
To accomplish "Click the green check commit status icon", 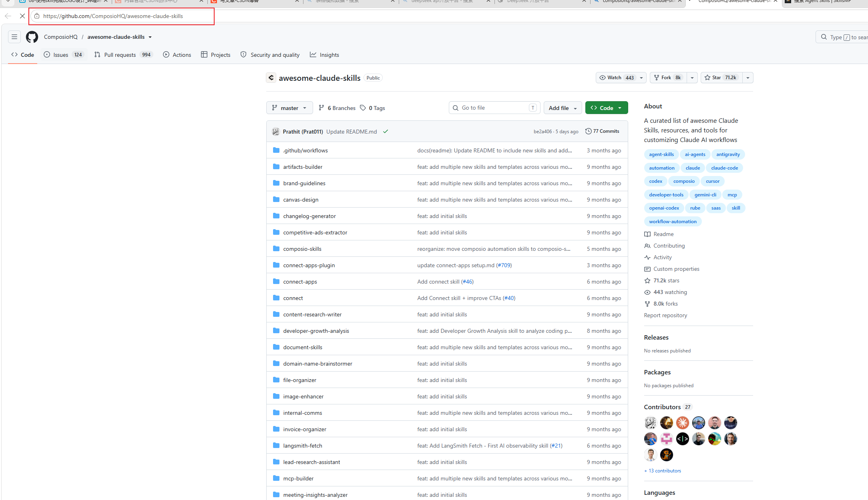I will [386, 132].
